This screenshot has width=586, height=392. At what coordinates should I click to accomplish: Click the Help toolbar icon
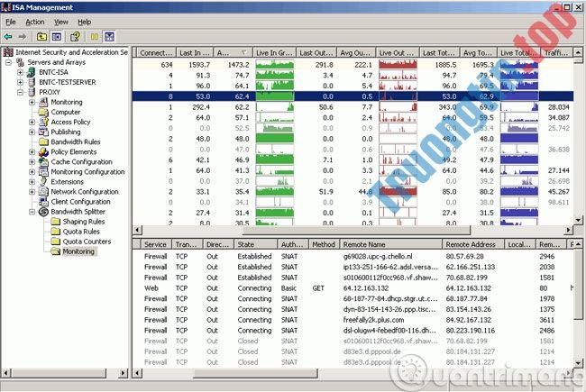pyautogui.click(x=77, y=36)
